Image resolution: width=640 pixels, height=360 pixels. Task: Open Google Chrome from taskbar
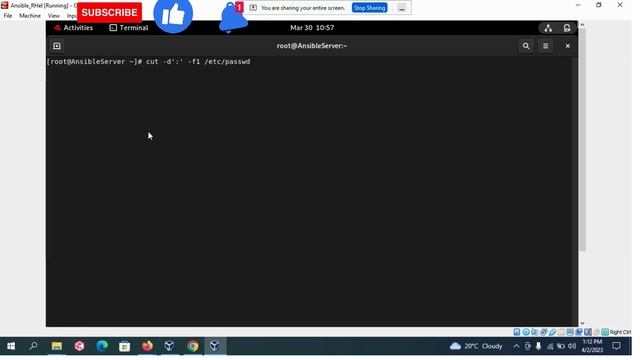[193, 346]
